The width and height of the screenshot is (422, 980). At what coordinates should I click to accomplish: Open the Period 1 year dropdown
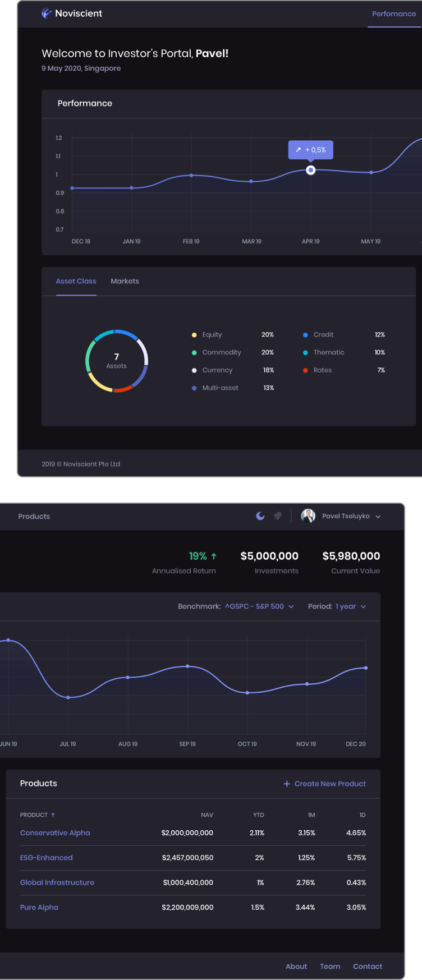point(351,606)
